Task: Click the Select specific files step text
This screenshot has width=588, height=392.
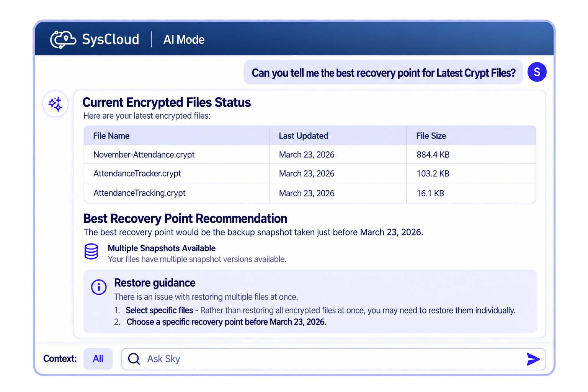Action: [159, 310]
